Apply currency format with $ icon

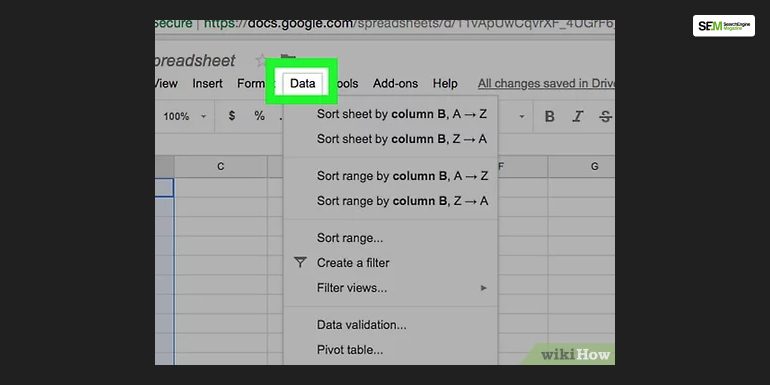pyautogui.click(x=232, y=116)
